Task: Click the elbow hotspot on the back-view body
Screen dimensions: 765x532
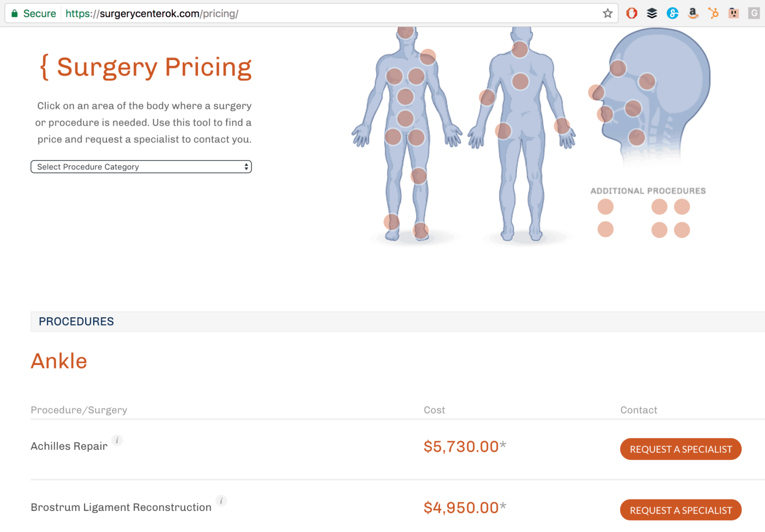Action: click(x=487, y=98)
